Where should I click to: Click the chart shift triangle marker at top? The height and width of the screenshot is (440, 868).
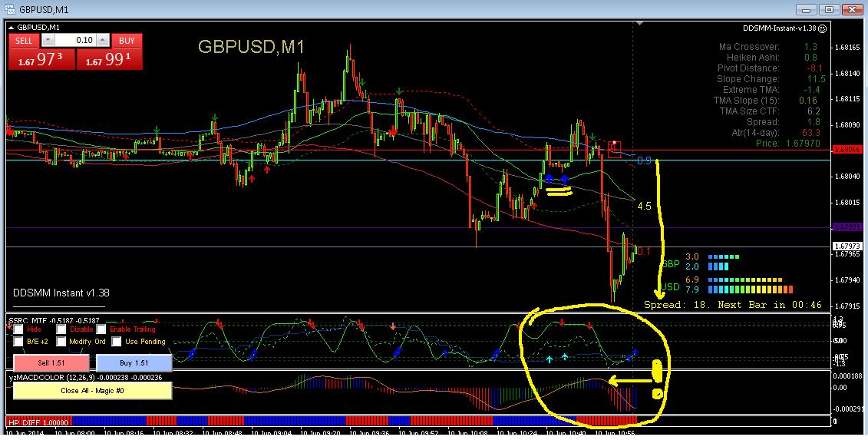click(639, 24)
